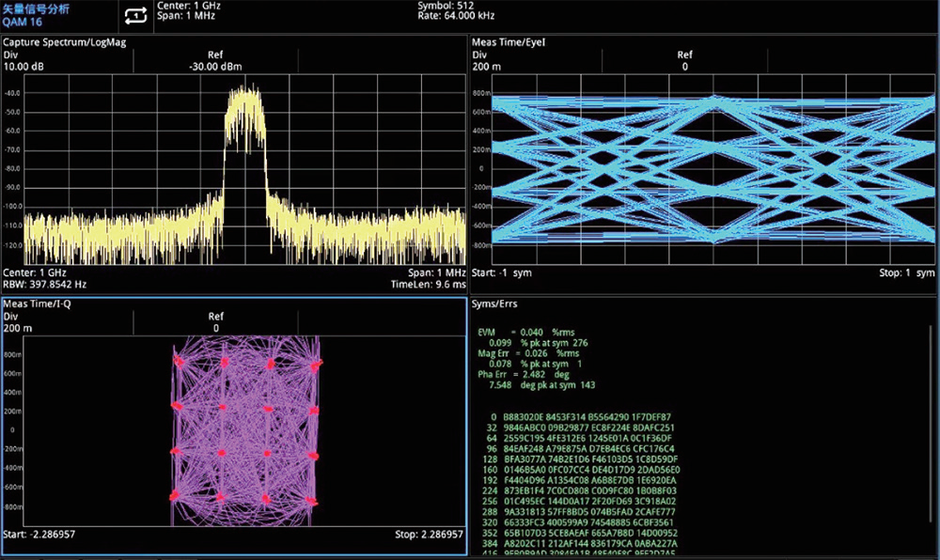Select symbol data row 224 starting 873EB1F4
The image size is (940, 560).
tap(579, 491)
